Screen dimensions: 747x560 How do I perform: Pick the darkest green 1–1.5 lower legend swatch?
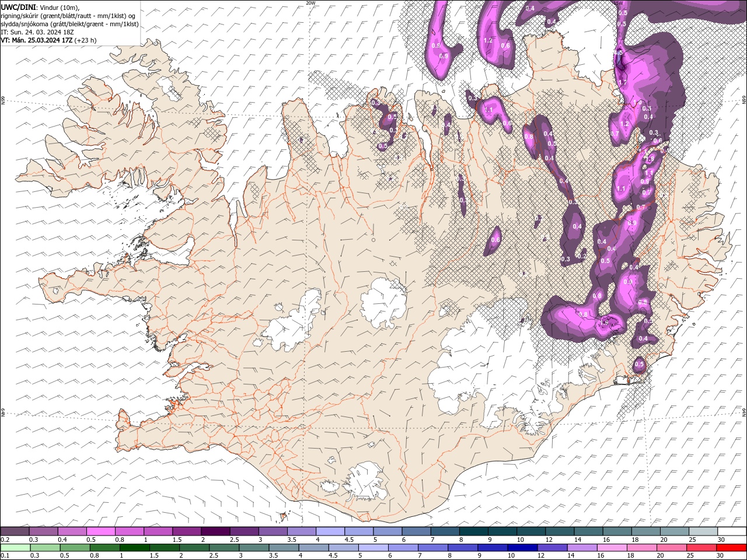pyautogui.click(x=135, y=548)
